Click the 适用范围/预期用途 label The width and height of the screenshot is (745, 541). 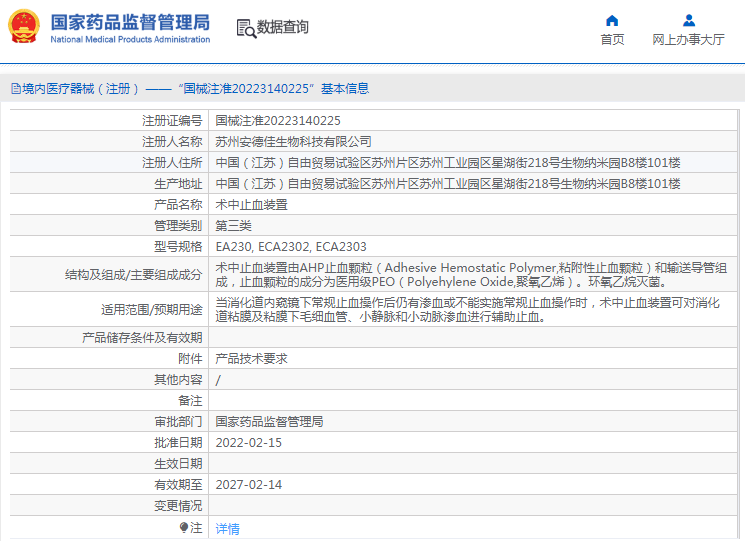click(152, 310)
